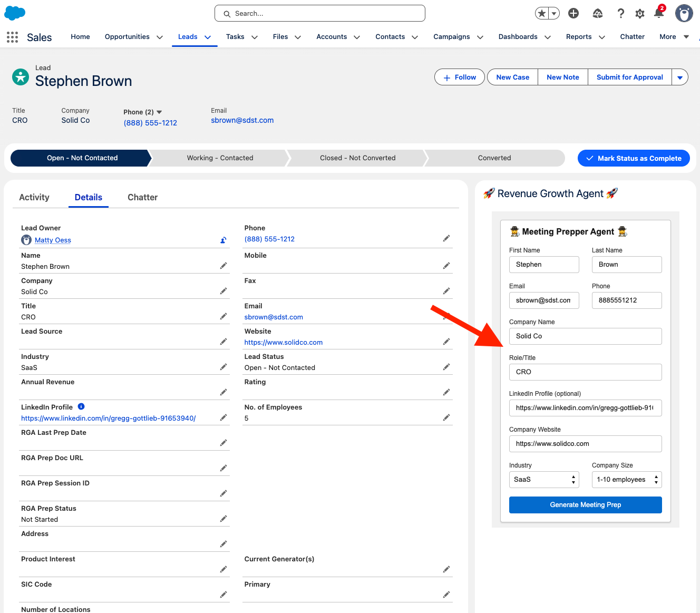This screenshot has width=700, height=613.
Task: Select the Working - Contacted path stage
Action: pyautogui.click(x=219, y=158)
